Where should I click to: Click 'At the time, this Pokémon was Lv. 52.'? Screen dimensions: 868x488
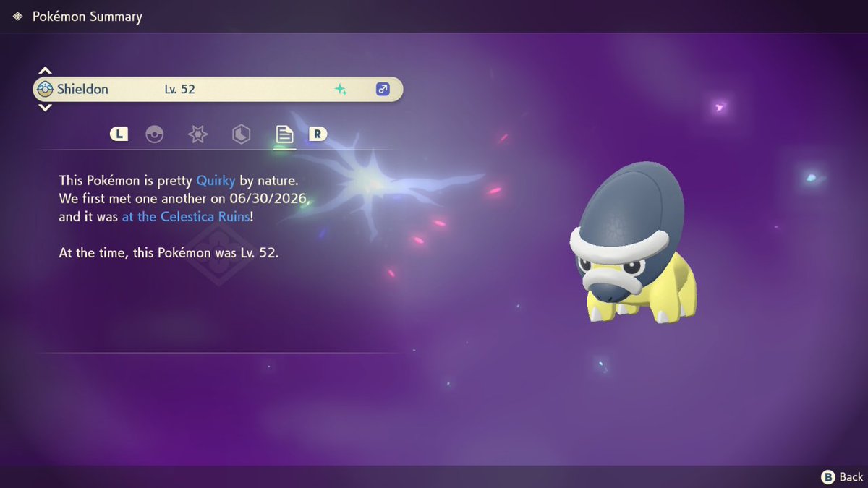click(169, 253)
